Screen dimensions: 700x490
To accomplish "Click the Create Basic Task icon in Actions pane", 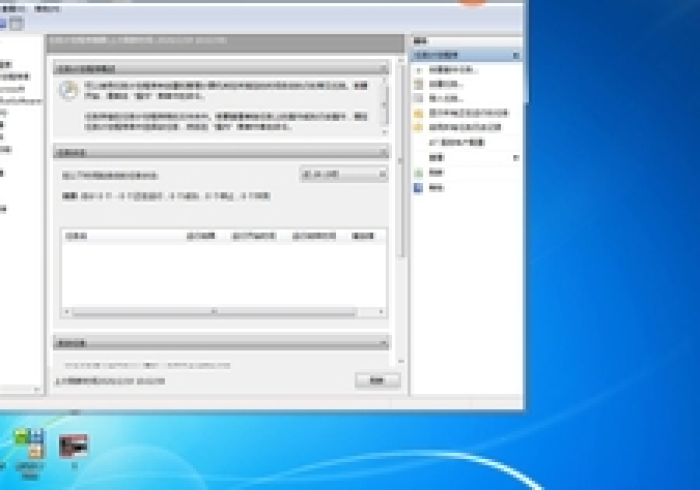I will point(418,71).
